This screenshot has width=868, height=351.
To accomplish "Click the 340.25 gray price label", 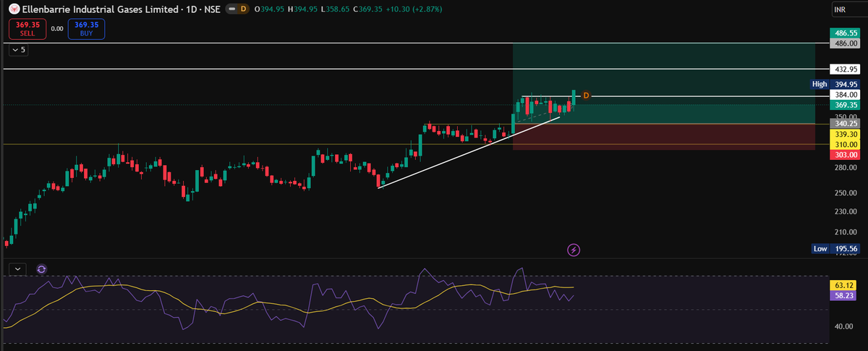I will pyautogui.click(x=844, y=124).
